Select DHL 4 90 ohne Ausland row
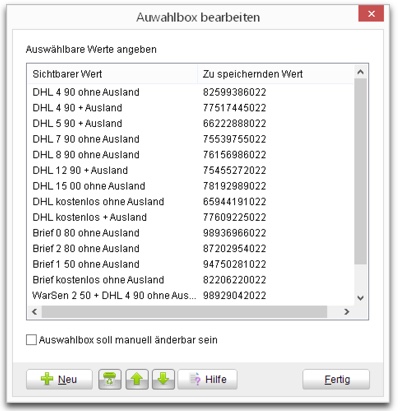The image size is (400, 411). pyautogui.click(x=190, y=92)
